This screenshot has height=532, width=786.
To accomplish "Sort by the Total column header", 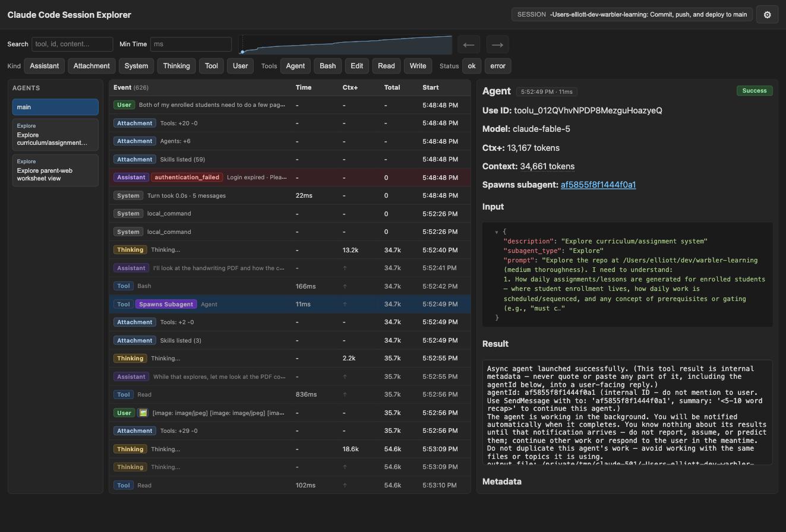I will point(392,87).
